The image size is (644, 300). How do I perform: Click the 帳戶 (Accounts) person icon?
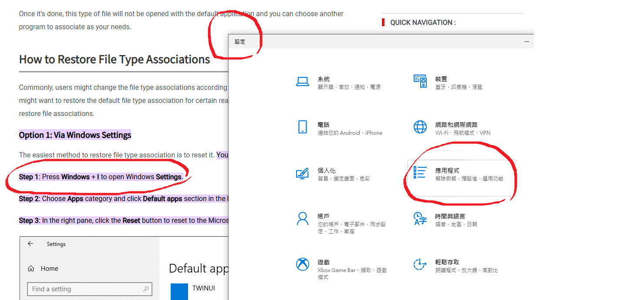[x=302, y=218]
